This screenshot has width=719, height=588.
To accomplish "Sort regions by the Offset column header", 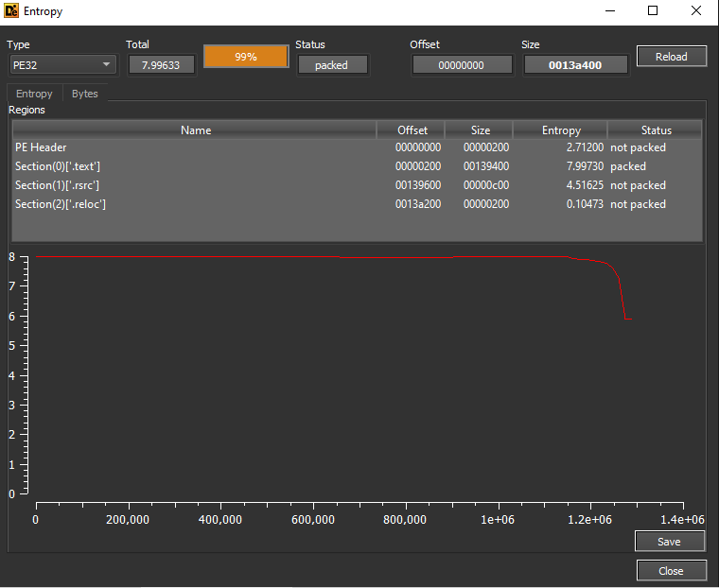I will [412, 130].
